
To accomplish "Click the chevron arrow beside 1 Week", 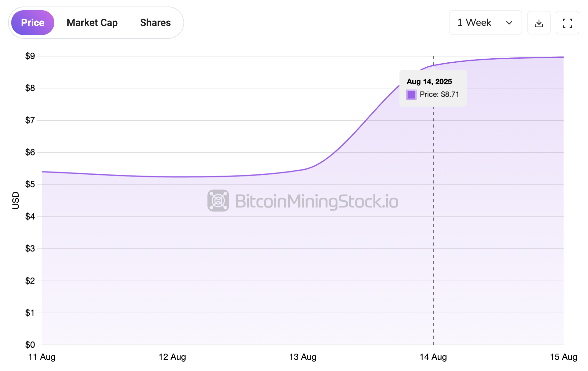I will 509,23.
